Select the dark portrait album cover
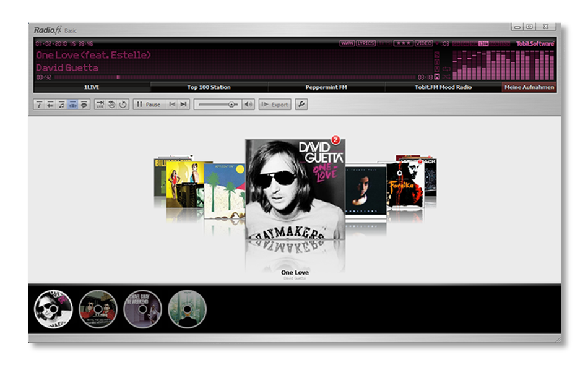The width and height of the screenshot is (588, 365). [366, 191]
